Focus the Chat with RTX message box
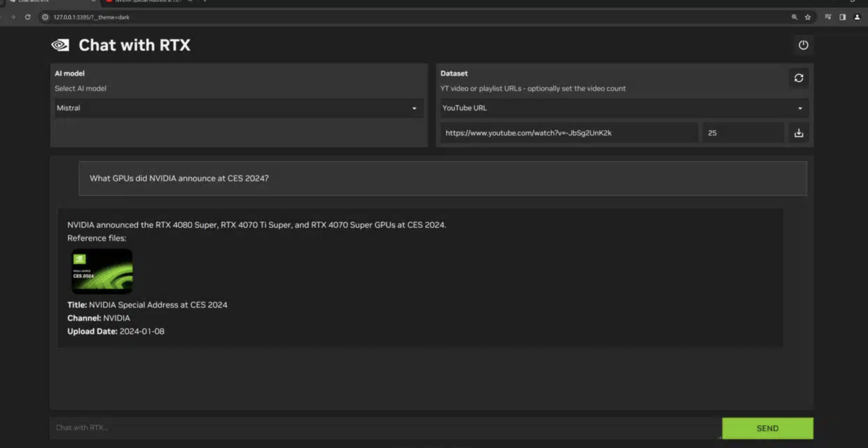This screenshot has height=448, width=868. tap(385, 428)
